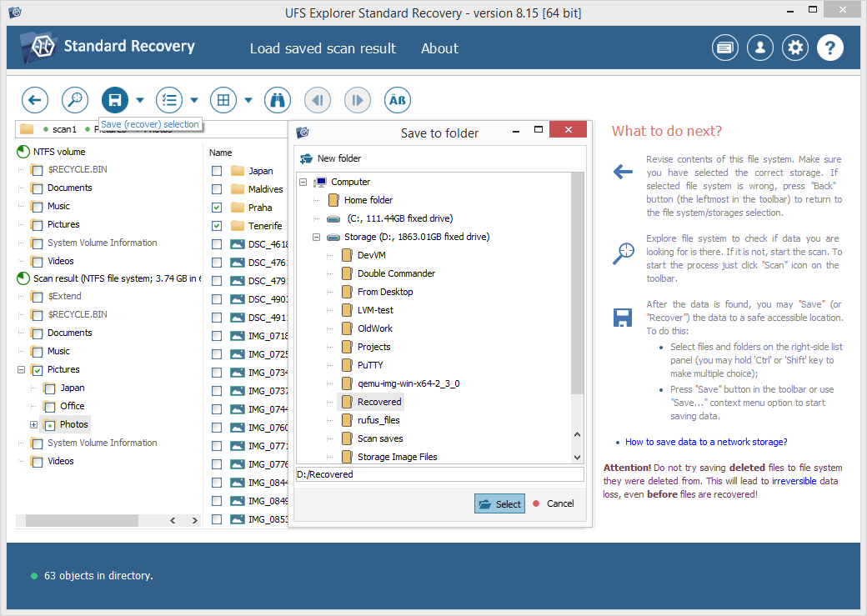Screen dimensions: 867x616
Task: Toggle the Photos checkbox in tree
Action: (50, 425)
